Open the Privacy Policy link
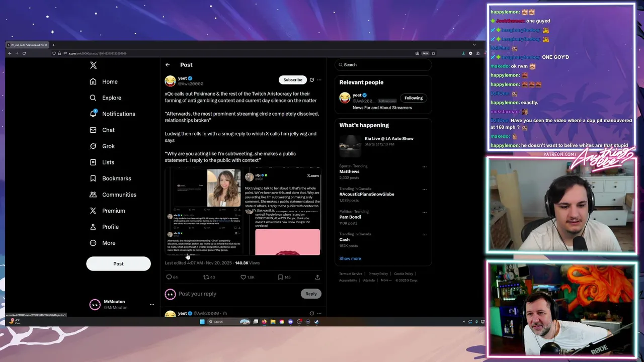 [x=378, y=274]
